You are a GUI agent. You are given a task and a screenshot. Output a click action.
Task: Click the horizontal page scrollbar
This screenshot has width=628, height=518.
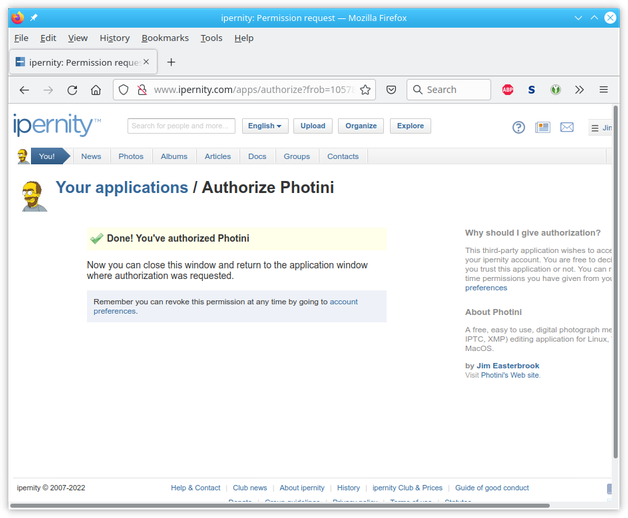tap(280, 506)
